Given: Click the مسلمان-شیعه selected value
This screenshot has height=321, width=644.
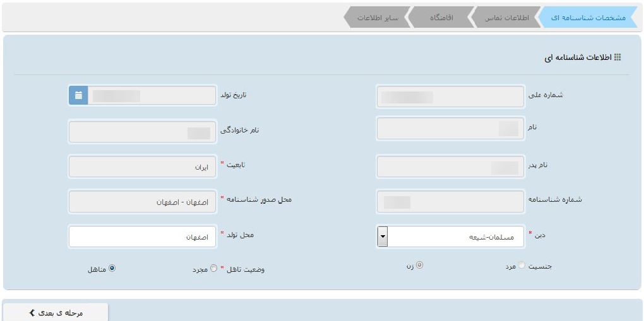Looking at the screenshot, I should point(492,237).
